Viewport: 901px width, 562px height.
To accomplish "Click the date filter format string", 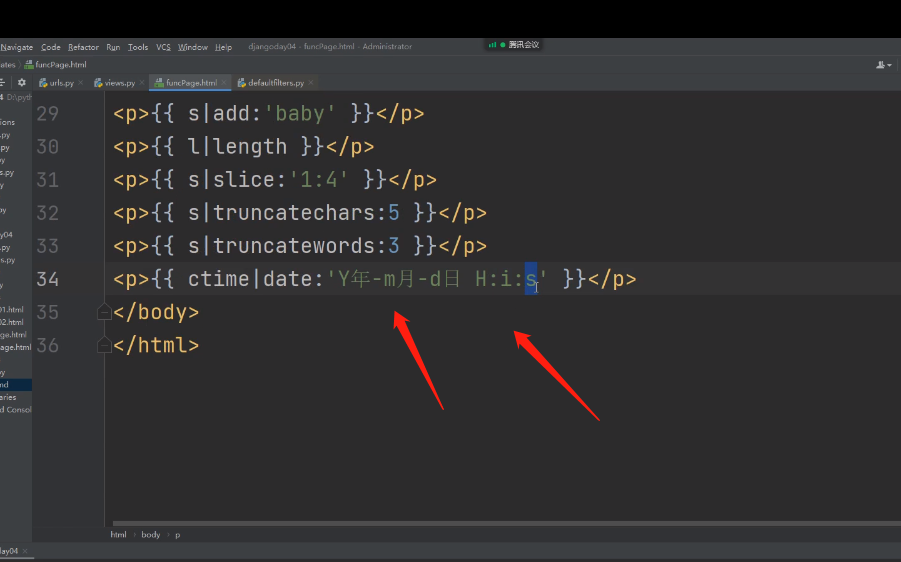I will pyautogui.click(x=437, y=279).
